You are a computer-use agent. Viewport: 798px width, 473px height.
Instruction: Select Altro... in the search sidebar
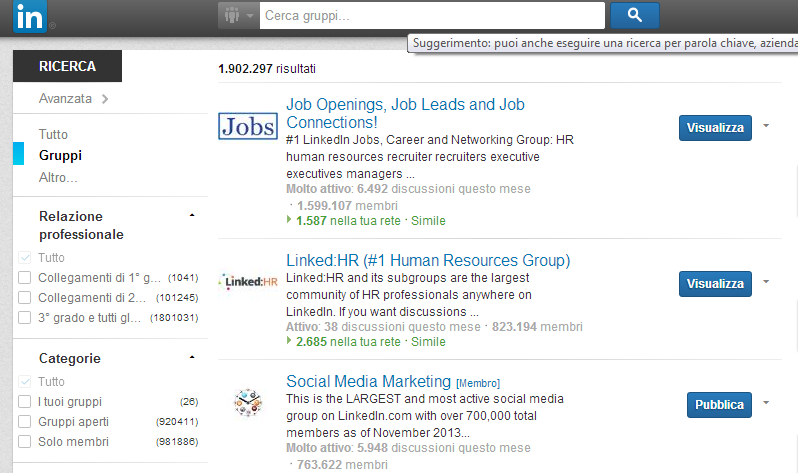tap(58, 177)
